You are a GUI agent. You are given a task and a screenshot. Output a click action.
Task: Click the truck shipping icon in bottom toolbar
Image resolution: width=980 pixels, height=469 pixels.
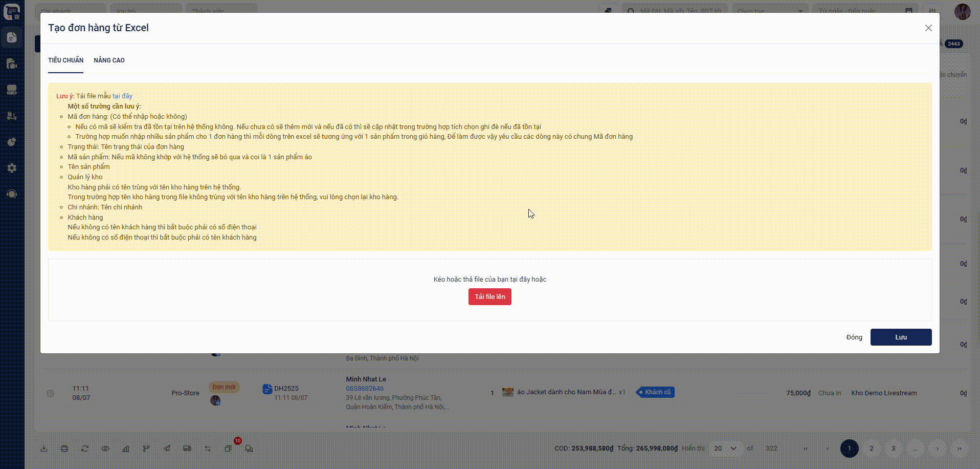[x=187, y=449]
